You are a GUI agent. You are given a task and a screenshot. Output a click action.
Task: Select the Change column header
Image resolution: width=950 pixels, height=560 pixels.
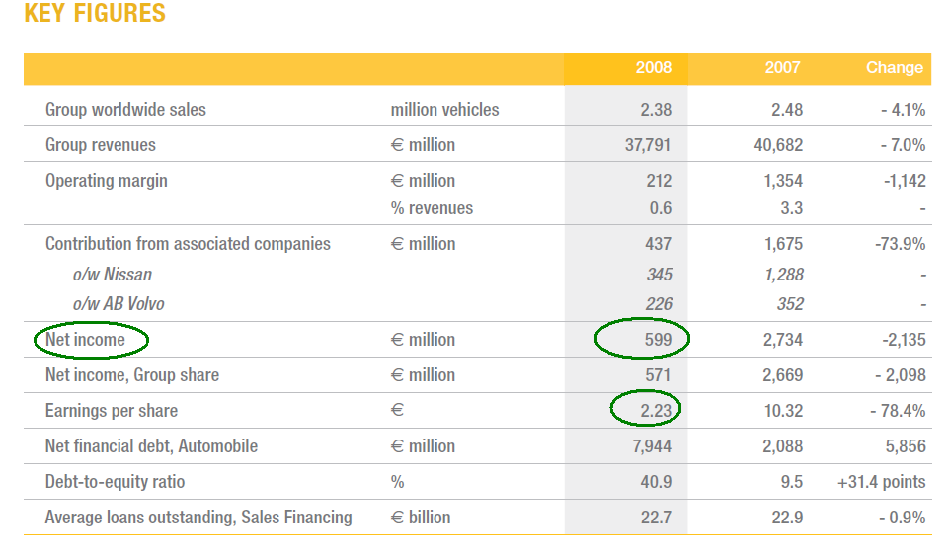click(895, 67)
